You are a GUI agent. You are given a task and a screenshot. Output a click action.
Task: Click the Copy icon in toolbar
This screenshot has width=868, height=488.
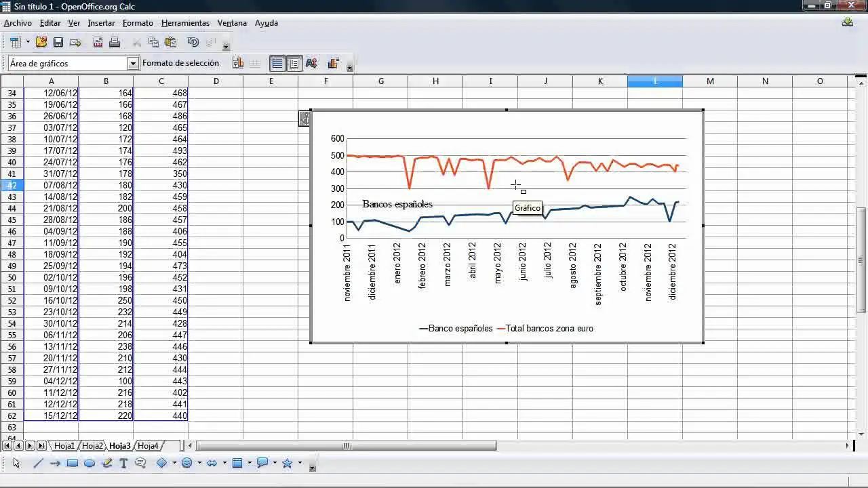coord(154,42)
